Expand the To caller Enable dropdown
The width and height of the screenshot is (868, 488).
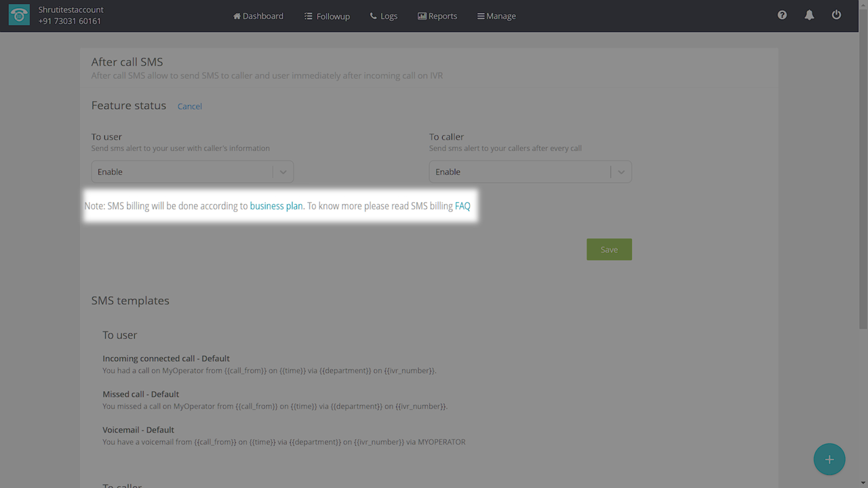(519, 172)
